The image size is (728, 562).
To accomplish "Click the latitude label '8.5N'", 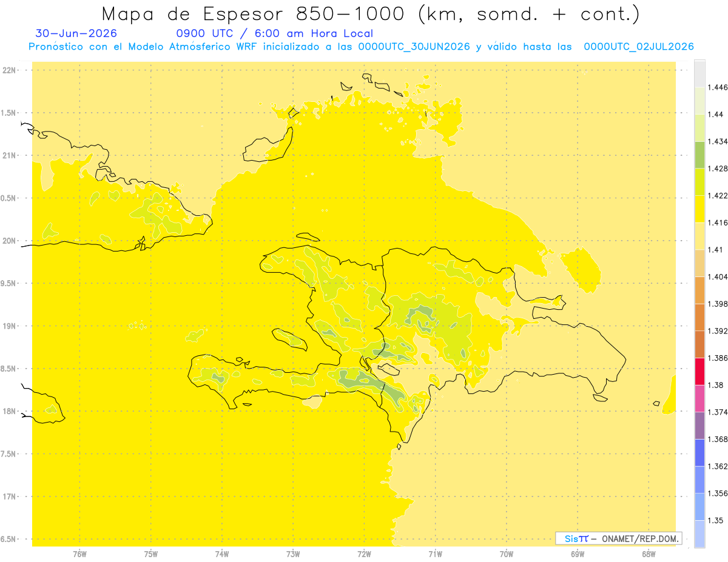I will coord(8,369).
